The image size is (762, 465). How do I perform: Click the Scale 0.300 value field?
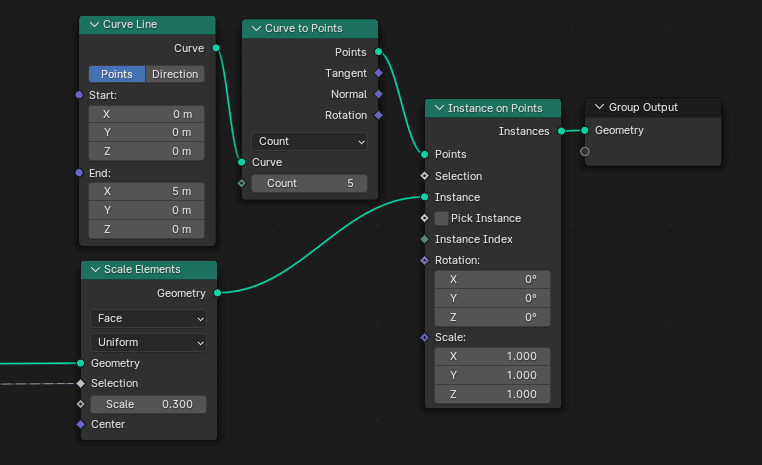point(148,404)
